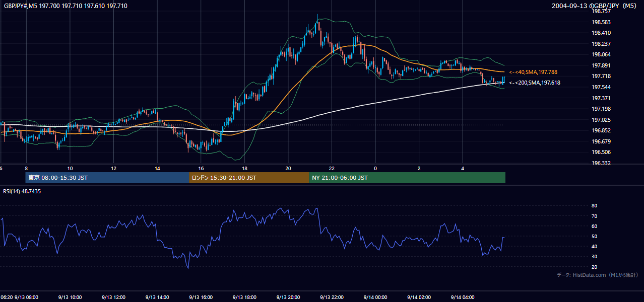Click the '9/14 00:00' bottom time label
The width and height of the screenshot is (644, 302).
[x=375, y=297]
